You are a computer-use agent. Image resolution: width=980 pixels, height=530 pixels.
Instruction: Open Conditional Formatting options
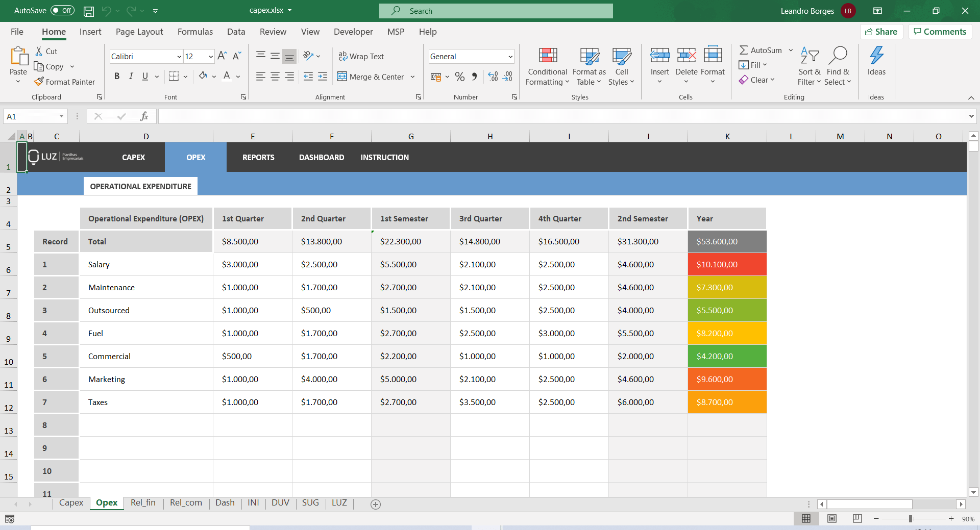[547, 66]
